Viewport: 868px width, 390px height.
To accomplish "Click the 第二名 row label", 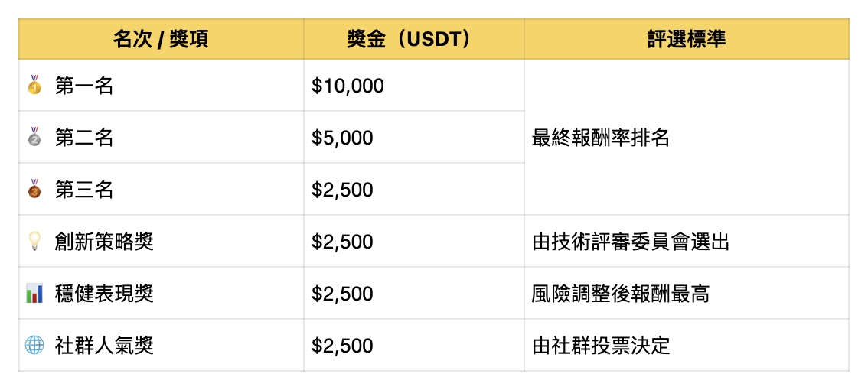I will (x=84, y=138).
